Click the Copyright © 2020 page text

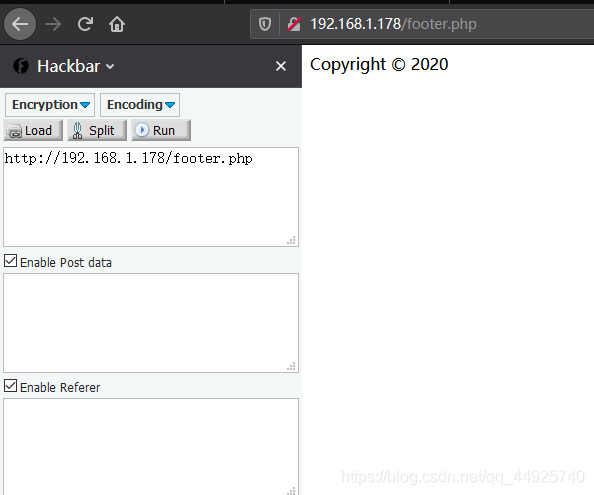[379, 64]
